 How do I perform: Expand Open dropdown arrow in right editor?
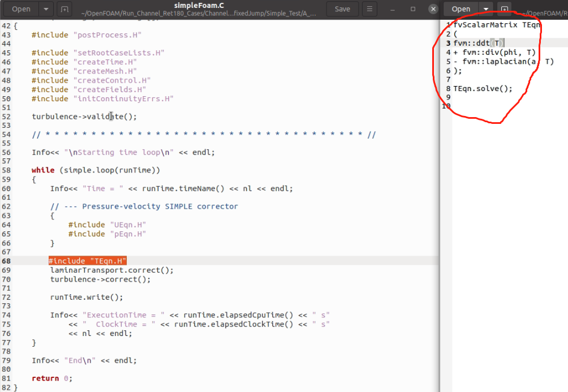pos(486,9)
